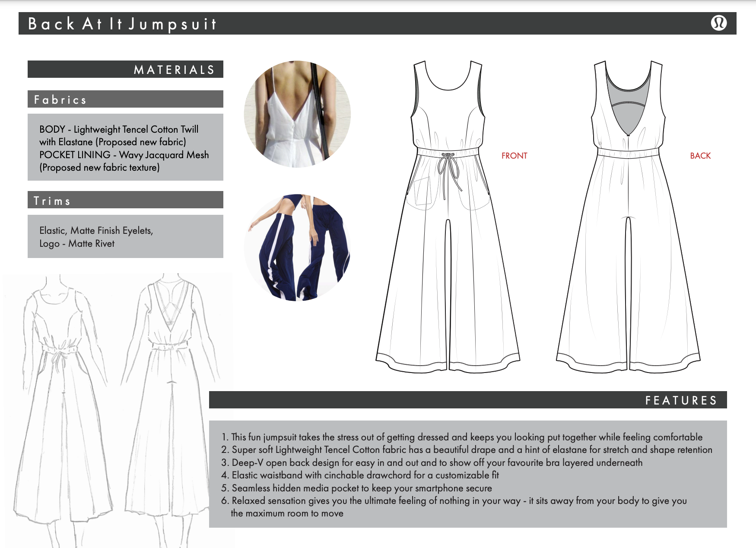Click the 'Logo - Matte Rivet' text
Image resolution: width=756 pixels, height=548 pixels.
(77, 243)
